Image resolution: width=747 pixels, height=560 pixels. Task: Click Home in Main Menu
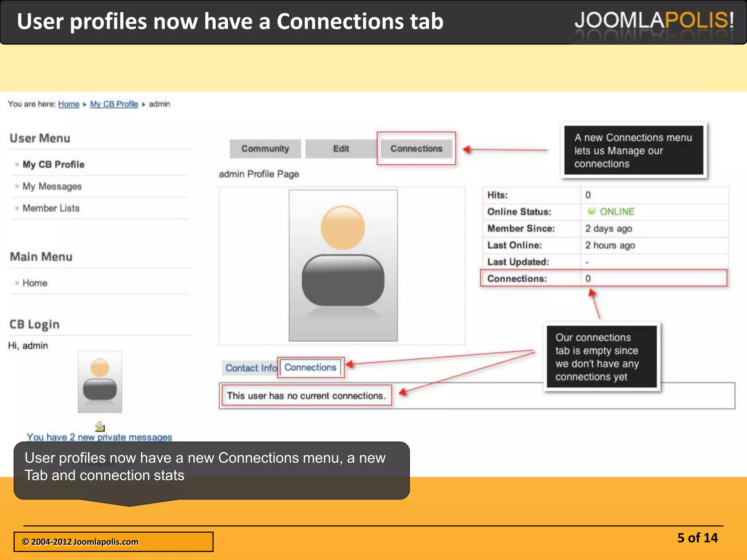(x=35, y=283)
